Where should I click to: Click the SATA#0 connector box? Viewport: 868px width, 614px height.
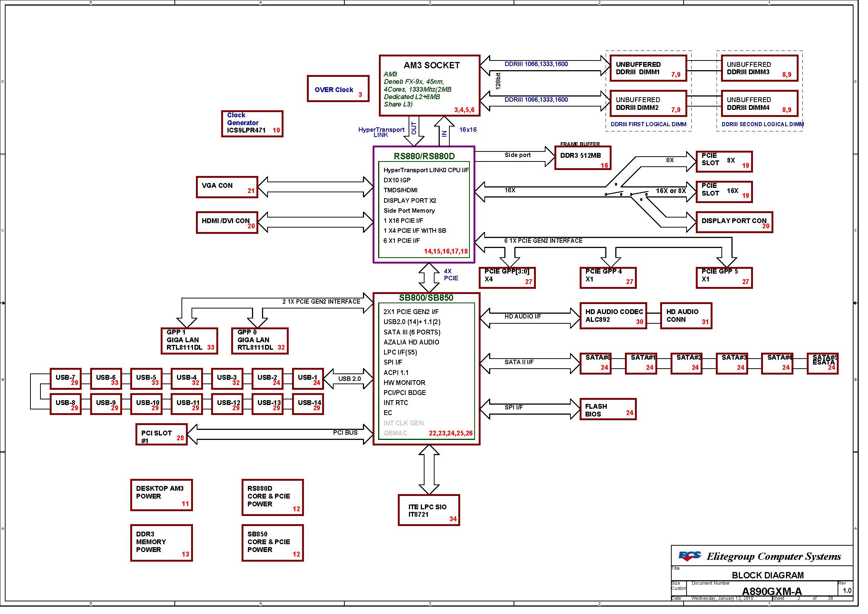[x=595, y=363]
